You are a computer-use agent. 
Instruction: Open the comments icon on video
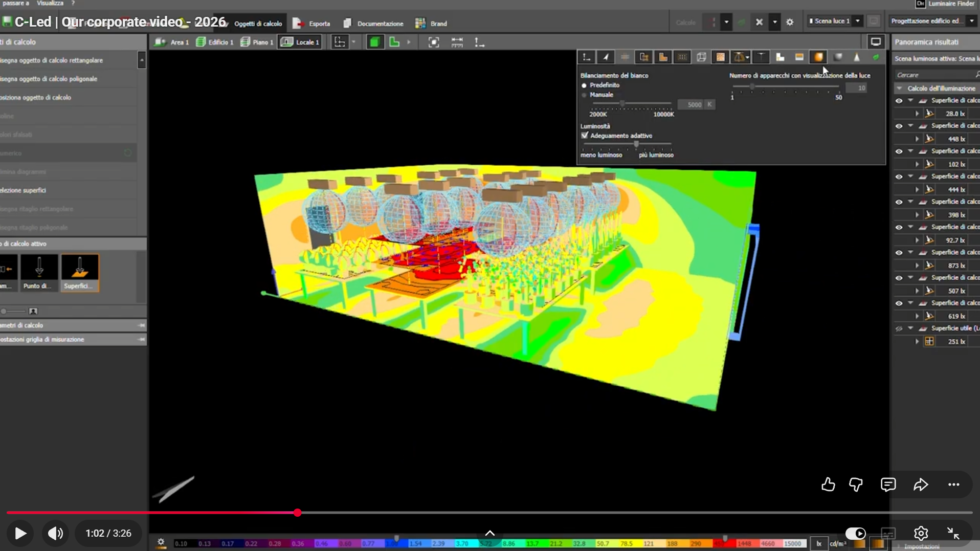(888, 484)
